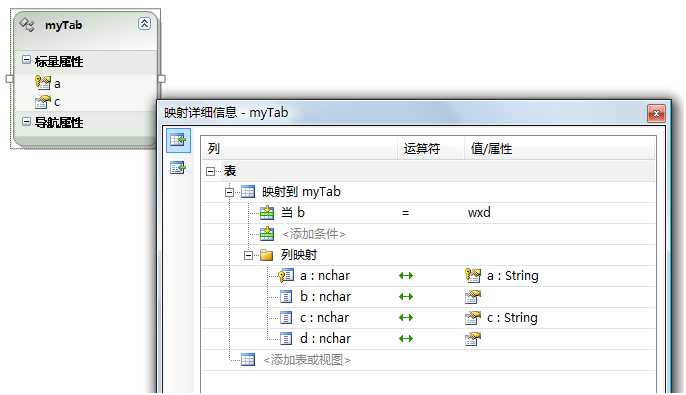Click the 列映射 folder icon
The image size is (686, 395).
tap(266, 255)
